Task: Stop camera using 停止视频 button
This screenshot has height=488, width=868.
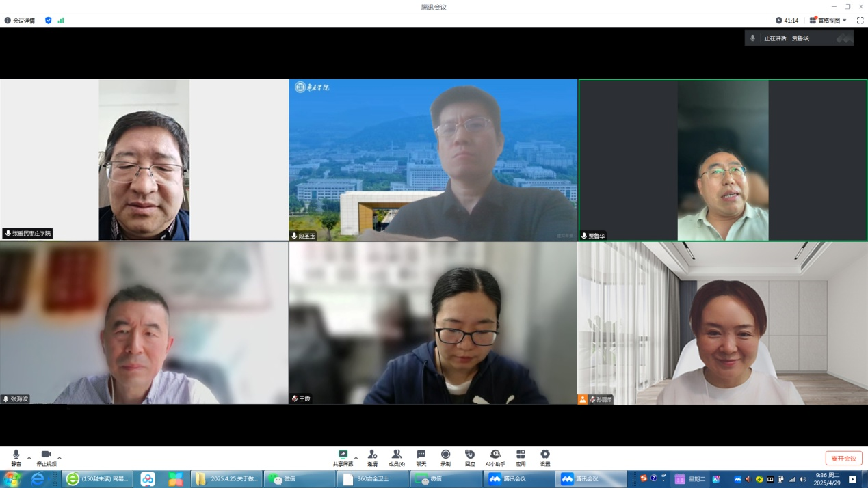Action: coord(46,457)
